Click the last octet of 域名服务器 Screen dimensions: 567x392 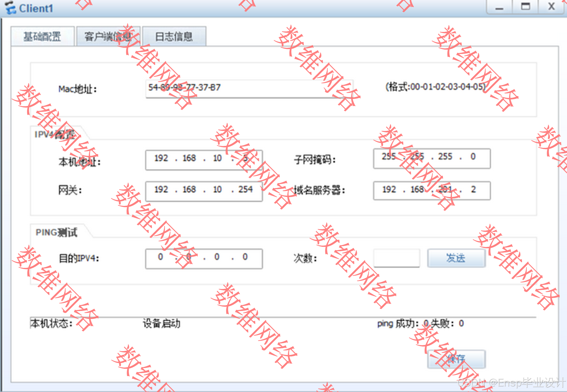click(473, 190)
